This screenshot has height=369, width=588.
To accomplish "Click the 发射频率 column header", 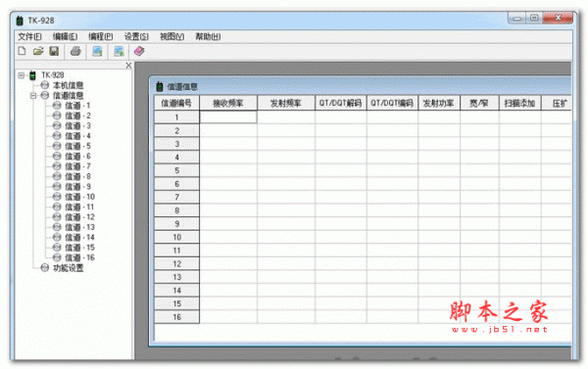I will coord(286,103).
